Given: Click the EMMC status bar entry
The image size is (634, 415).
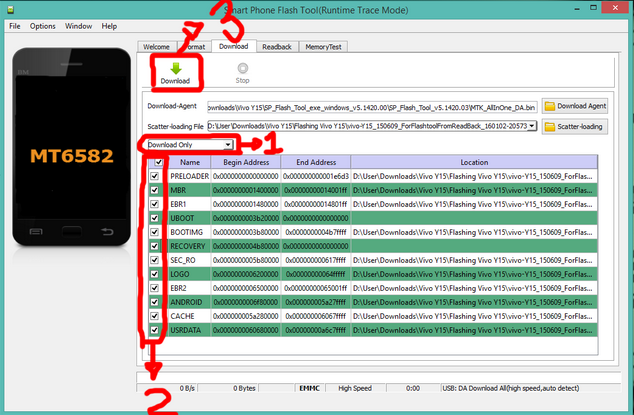Looking at the screenshot, I should pos(309,388).
